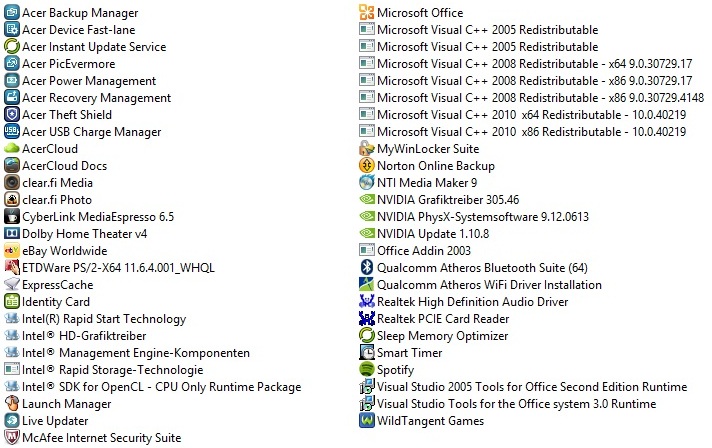This screenshot has width=712, height=448.
Task: Click the Dolby Home Theater v4 icon
Action: click(x=12, y=234)
